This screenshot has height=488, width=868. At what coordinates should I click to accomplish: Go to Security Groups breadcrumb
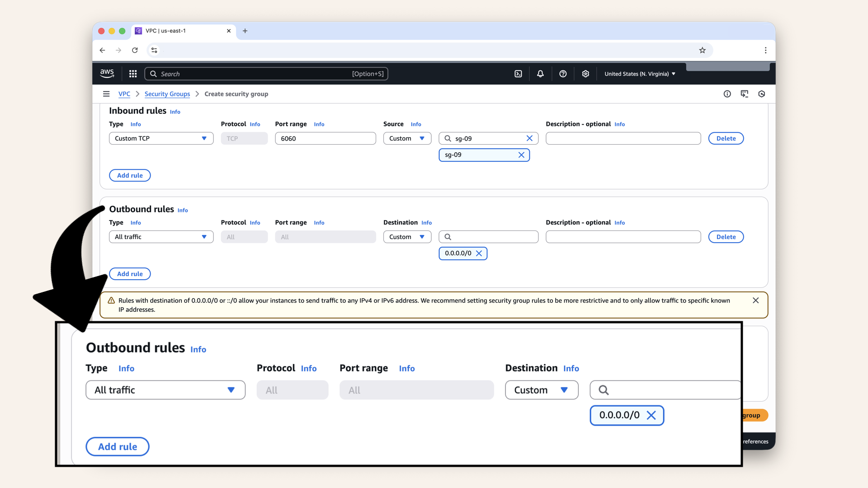point(167,94)
